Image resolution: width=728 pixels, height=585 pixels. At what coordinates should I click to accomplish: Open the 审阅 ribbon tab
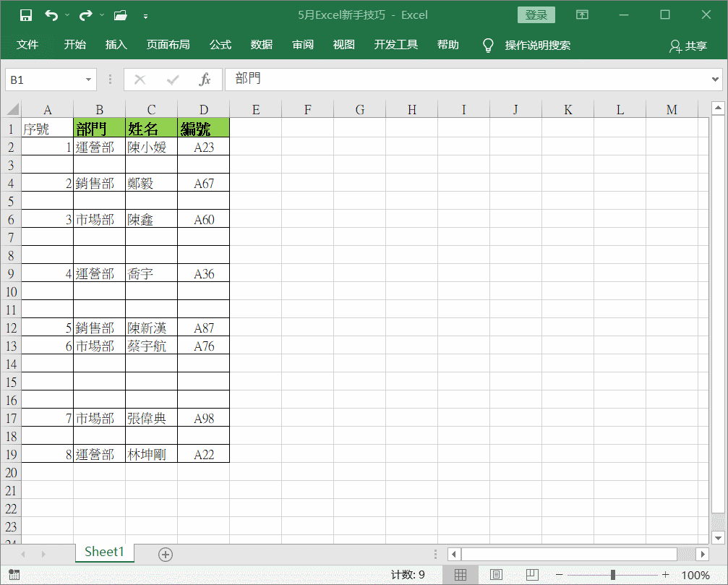click(303, 45)
